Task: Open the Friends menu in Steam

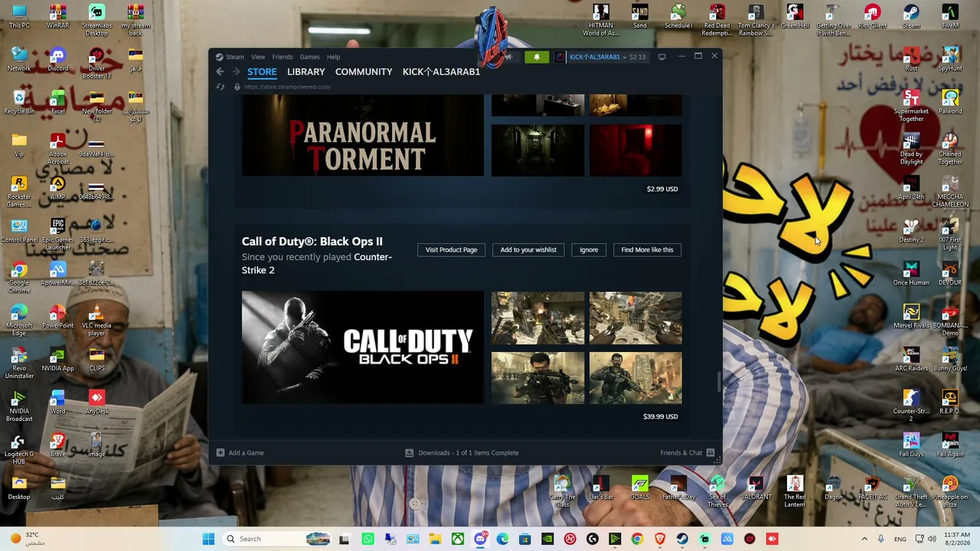Action: pos(283,57)
